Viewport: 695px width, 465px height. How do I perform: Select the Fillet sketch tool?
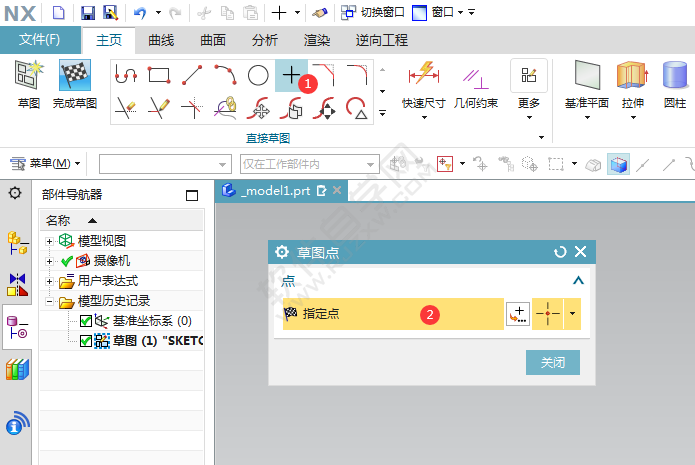[x=357, y=74]
